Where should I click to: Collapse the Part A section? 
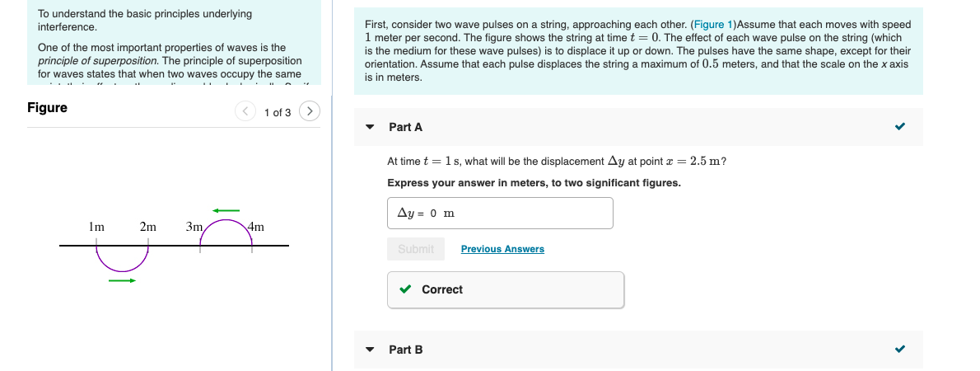tap(371, 127)
